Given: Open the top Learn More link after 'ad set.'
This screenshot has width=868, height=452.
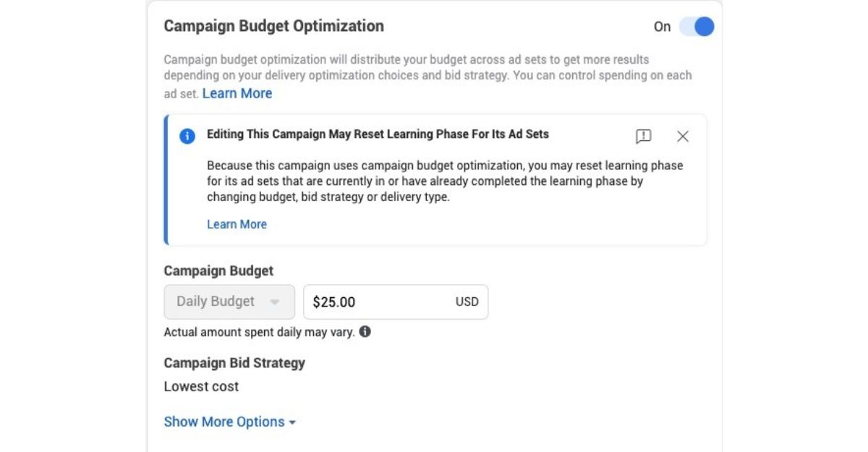Looking at the screenshot, I should [x=237, y=93].
